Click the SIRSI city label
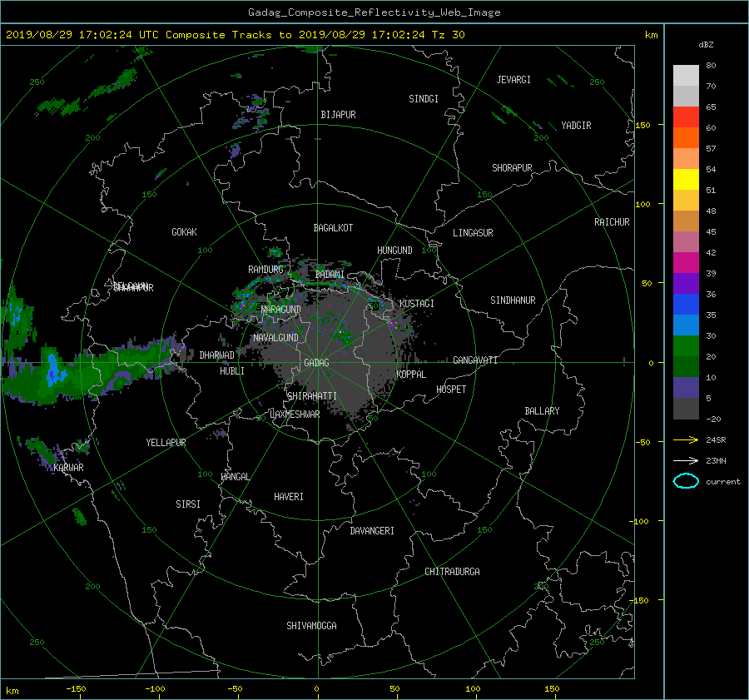 coord(188,504)
